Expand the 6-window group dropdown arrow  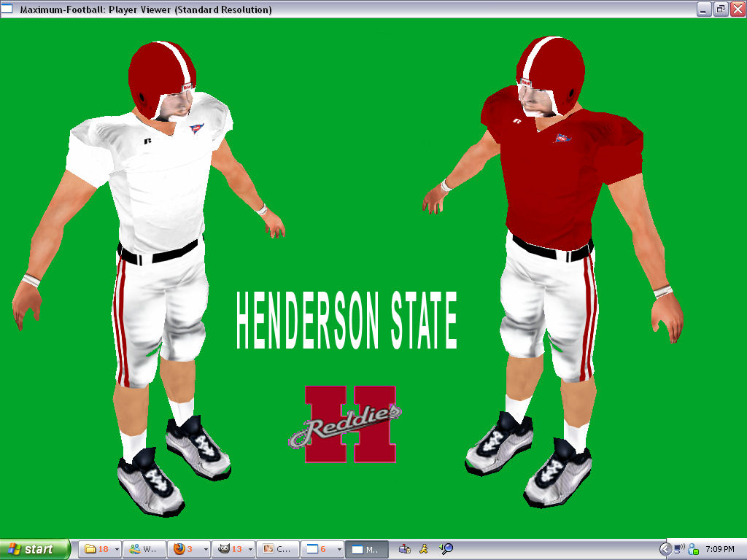(339, 549)
